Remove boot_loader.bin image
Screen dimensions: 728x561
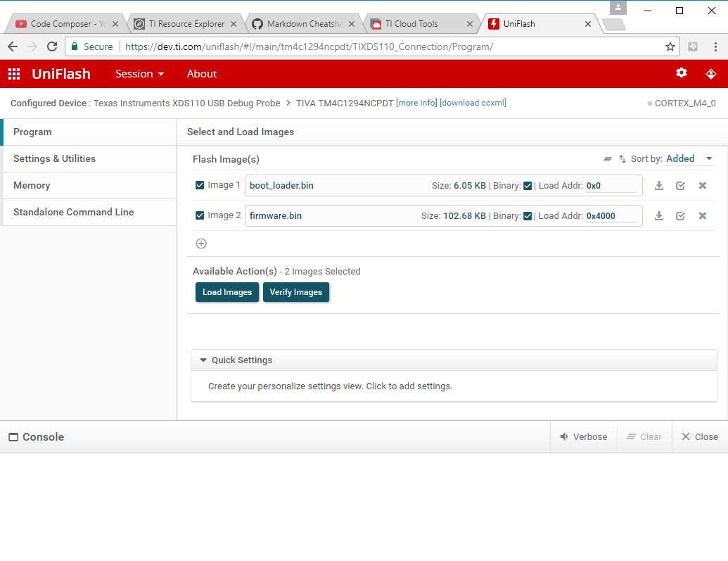click(703, 185)
